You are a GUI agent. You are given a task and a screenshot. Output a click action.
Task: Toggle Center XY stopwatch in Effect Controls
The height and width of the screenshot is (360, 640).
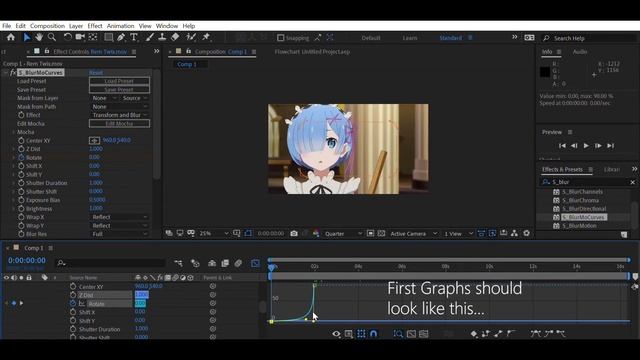pyautogui.click(x=21, y=140)
